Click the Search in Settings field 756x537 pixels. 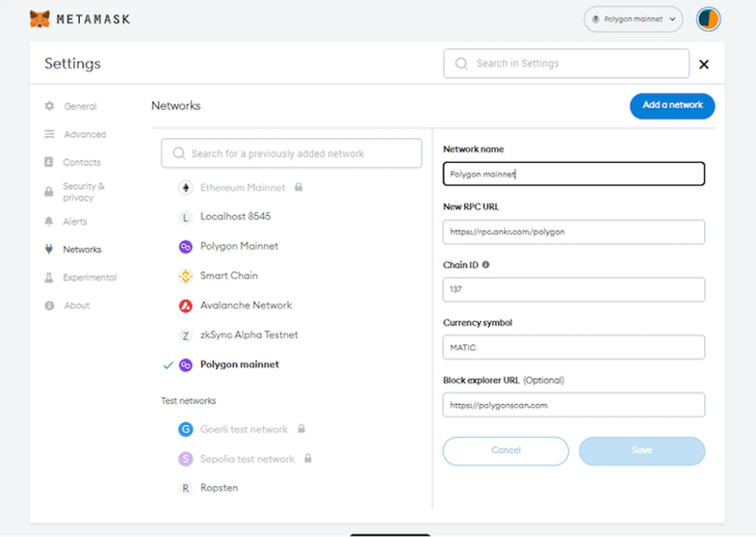click(566, 63)
